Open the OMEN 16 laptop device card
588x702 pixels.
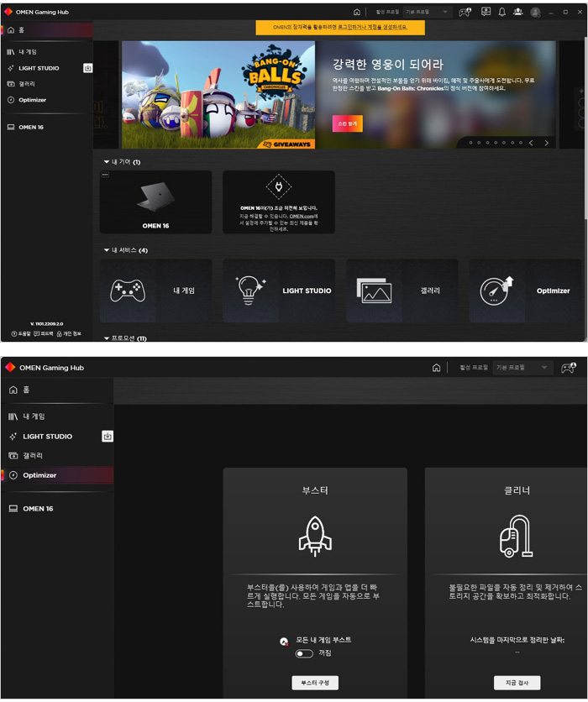coord(155,202)
